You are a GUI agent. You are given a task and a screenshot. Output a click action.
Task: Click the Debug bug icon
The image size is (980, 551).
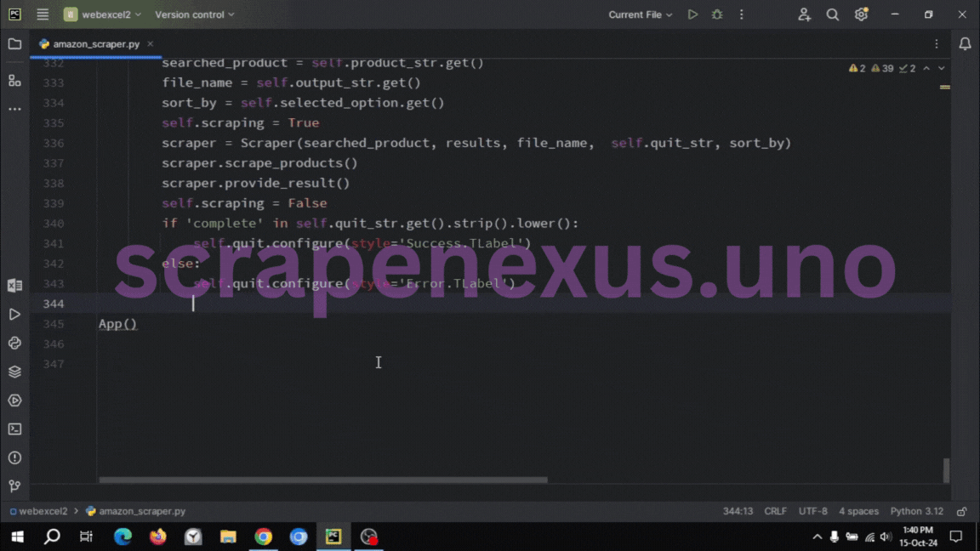click(x=717, y=14)
